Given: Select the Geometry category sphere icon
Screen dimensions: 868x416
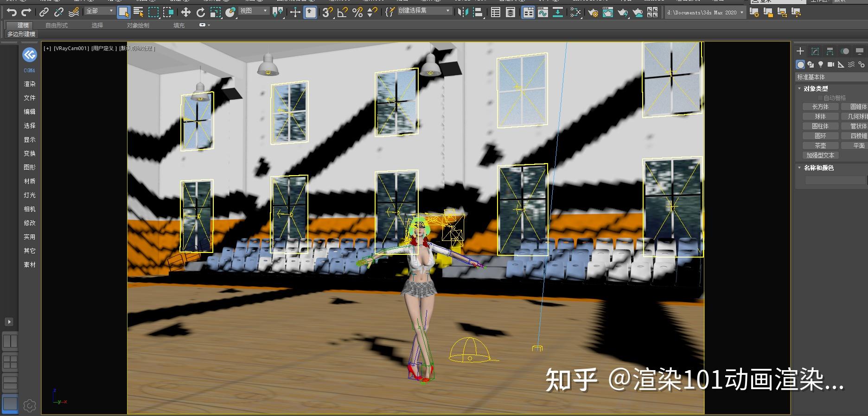Looking at the screenshot, I should click(800, 64).
